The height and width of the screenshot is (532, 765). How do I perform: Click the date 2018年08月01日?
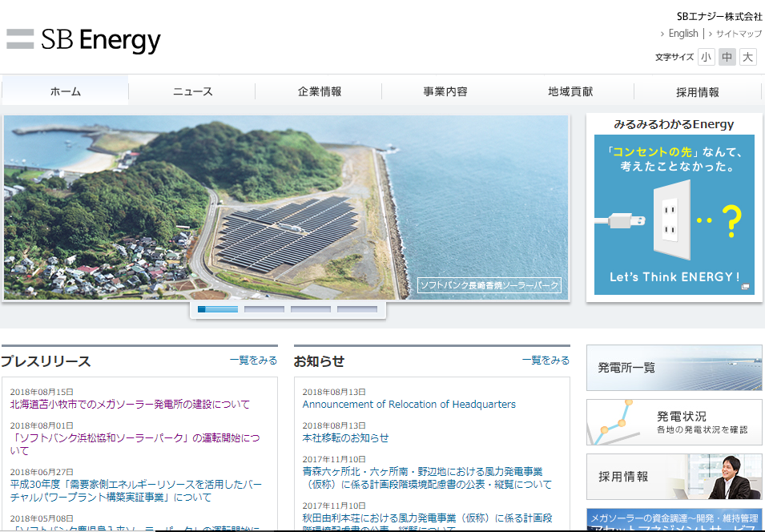[x=42, y=425]
